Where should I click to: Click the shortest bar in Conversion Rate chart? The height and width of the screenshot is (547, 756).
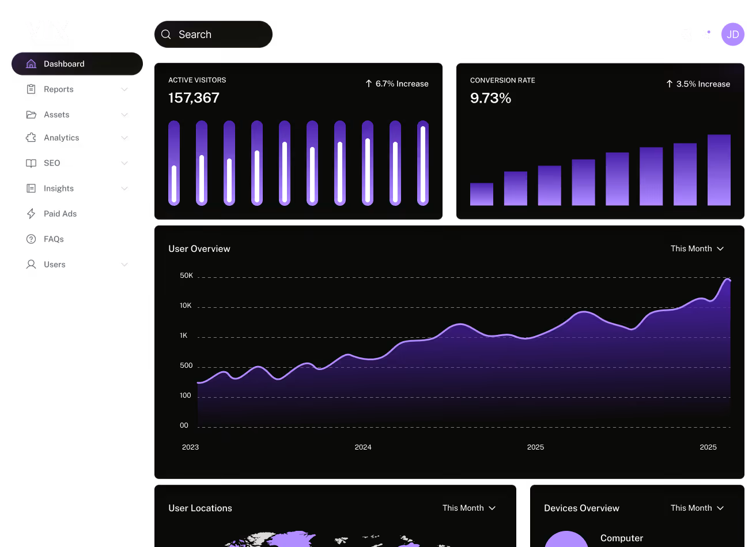pyautogui.click(x=482, y=194)
